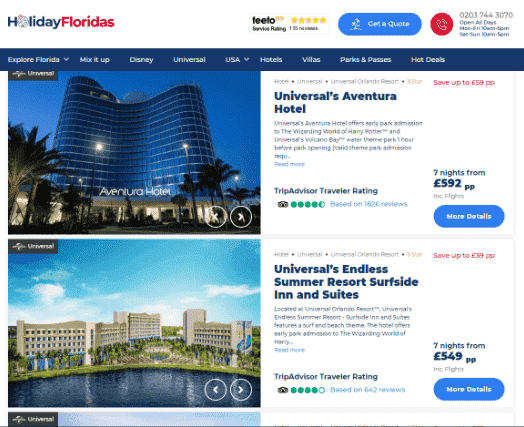The width and height of the screenshot is (524, 427).
Task: Click the Surfside Inn resort photo
Action: [134, 323]
